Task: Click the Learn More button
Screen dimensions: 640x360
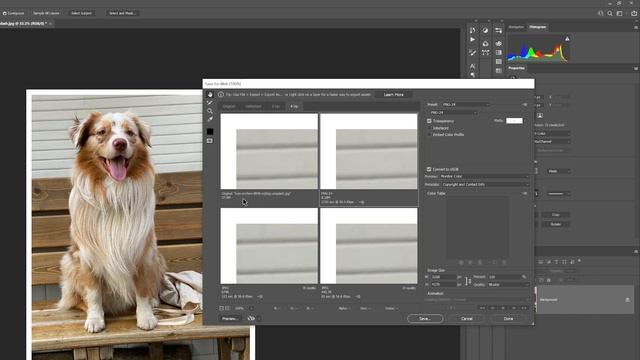Action: click(x=393, y=95)
